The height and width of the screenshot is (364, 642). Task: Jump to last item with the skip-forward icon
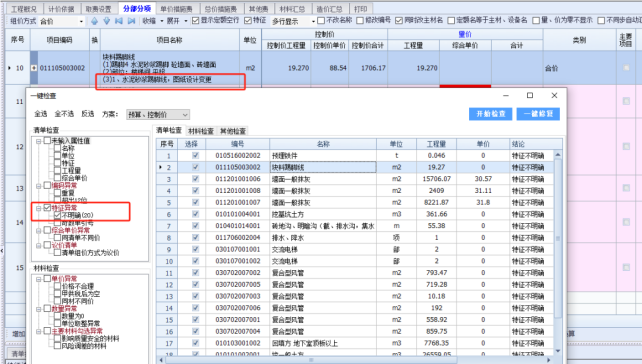click(x=131, y=20)
